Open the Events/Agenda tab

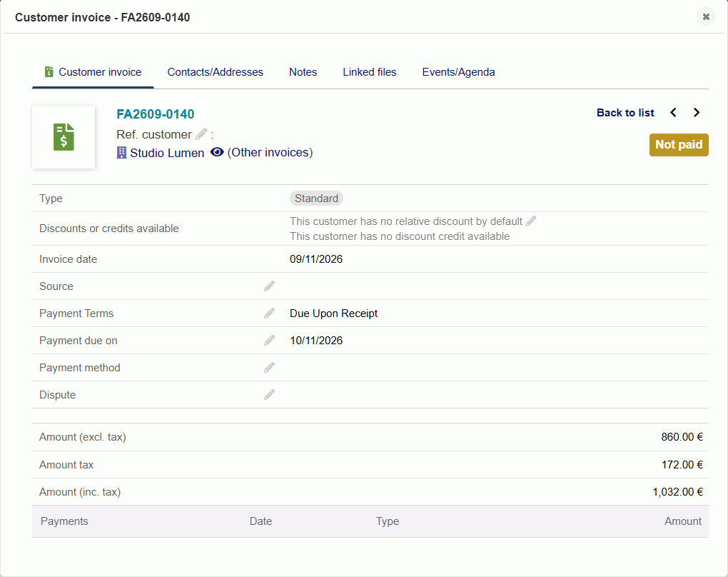coord(458,72)
